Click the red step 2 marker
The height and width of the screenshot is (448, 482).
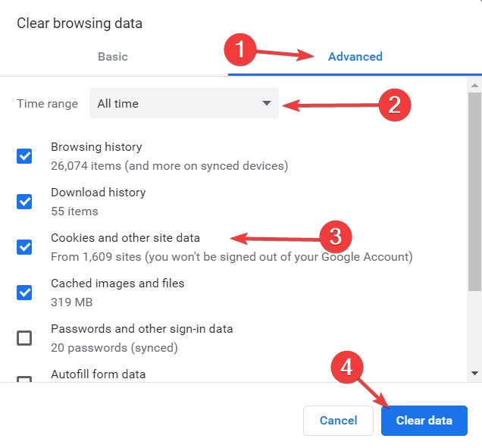395,105
